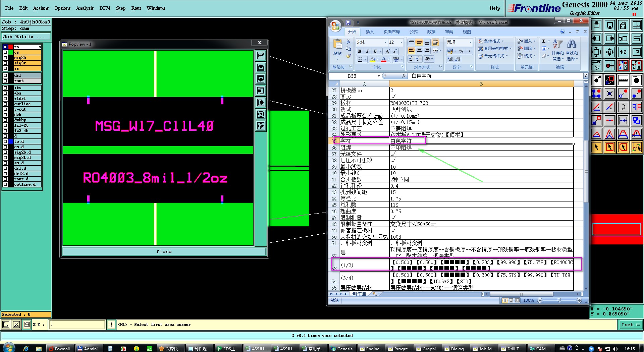Open the Analysis menu
The height and width of the screenshot is (352, 644).
(x=85, y=8)
